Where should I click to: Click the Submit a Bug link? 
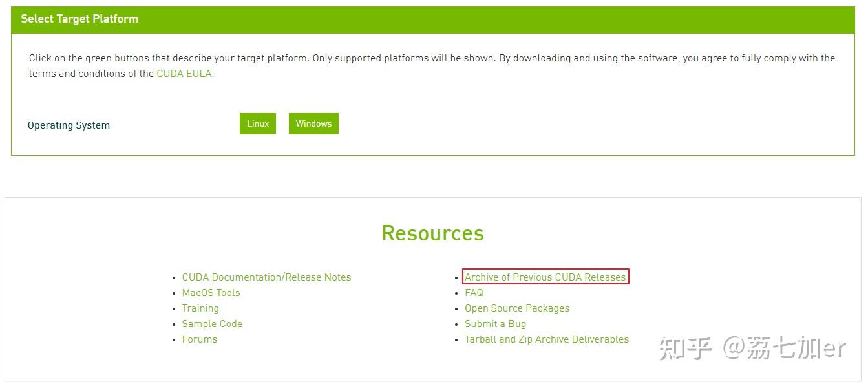click(495, 324)
